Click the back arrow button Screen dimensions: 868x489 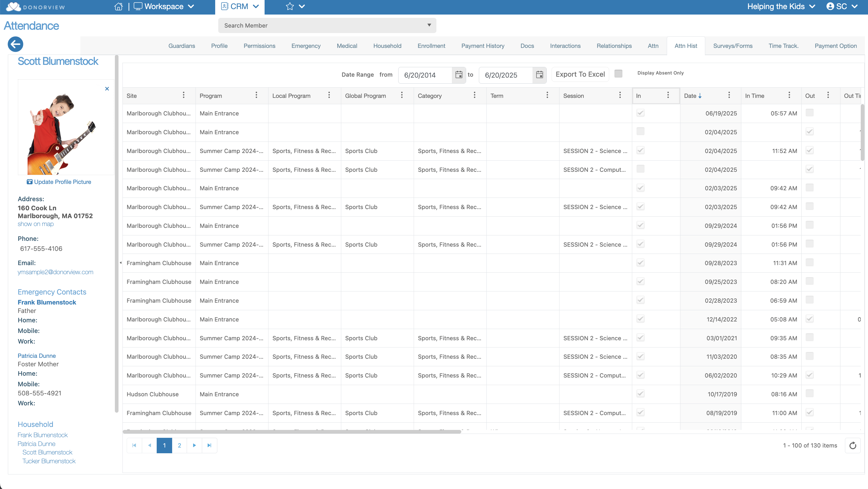click(x=15, y=44)
